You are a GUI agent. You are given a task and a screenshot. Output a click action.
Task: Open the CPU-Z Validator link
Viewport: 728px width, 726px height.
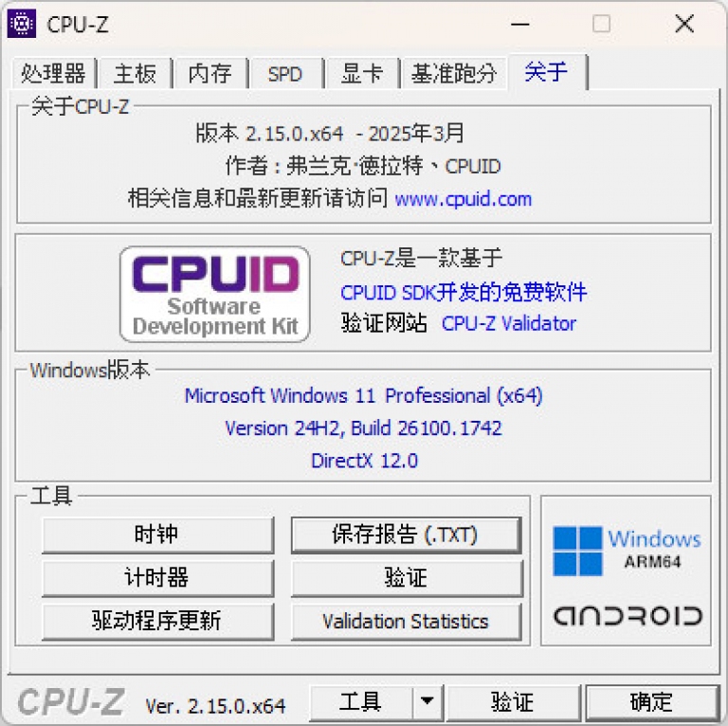pos(509,323)
